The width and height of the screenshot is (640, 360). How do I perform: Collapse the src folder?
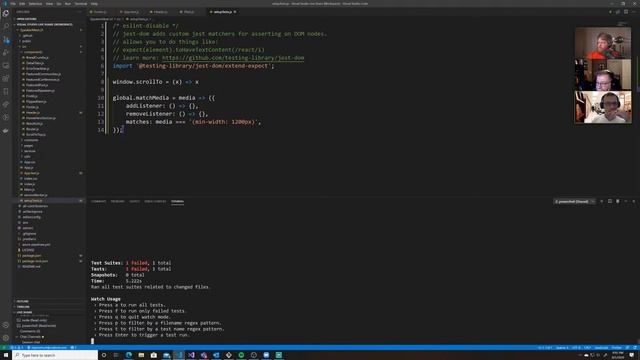(24, 47)
